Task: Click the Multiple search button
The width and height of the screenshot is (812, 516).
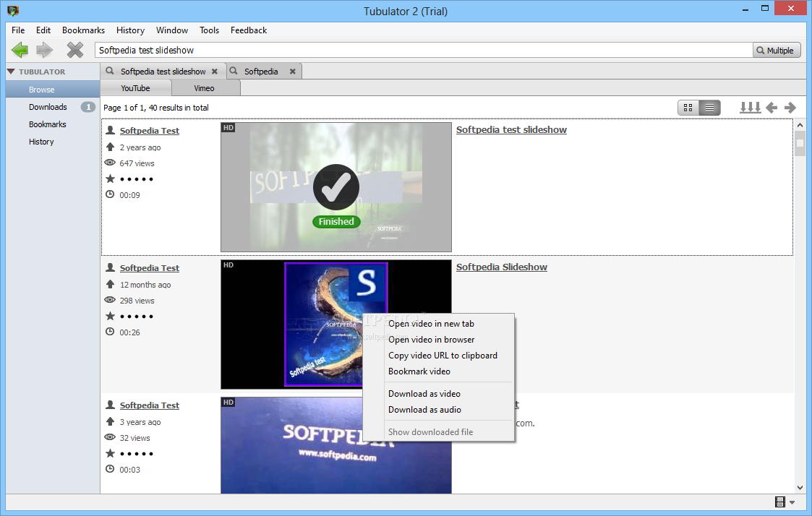Action: [x=777, y=50]
